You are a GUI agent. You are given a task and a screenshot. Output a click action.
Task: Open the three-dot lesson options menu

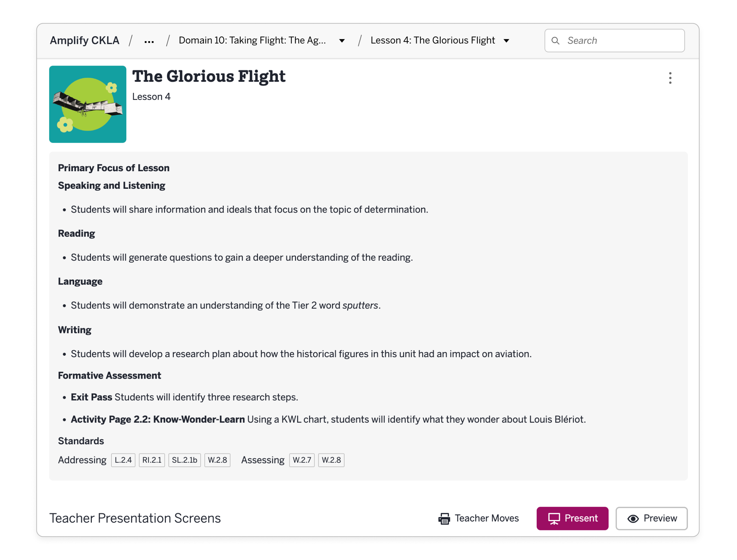tap(670, 78)
